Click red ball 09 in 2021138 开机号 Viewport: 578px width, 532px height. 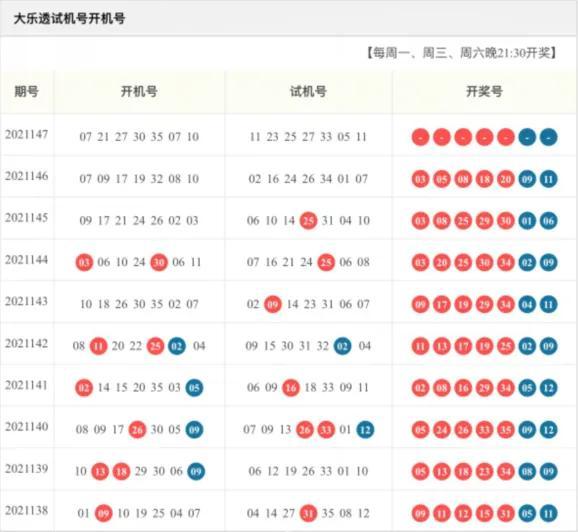[104, 513]
